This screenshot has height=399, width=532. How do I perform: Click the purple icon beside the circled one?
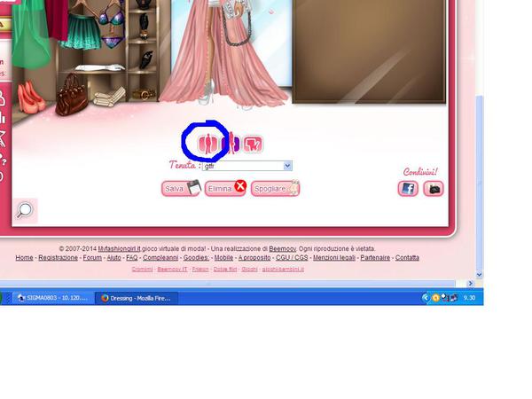pos(232,143)
